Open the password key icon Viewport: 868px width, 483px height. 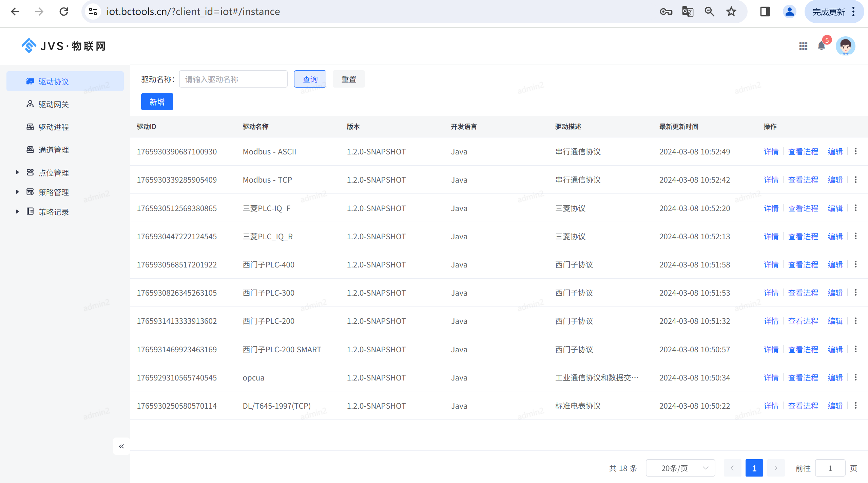666,12
